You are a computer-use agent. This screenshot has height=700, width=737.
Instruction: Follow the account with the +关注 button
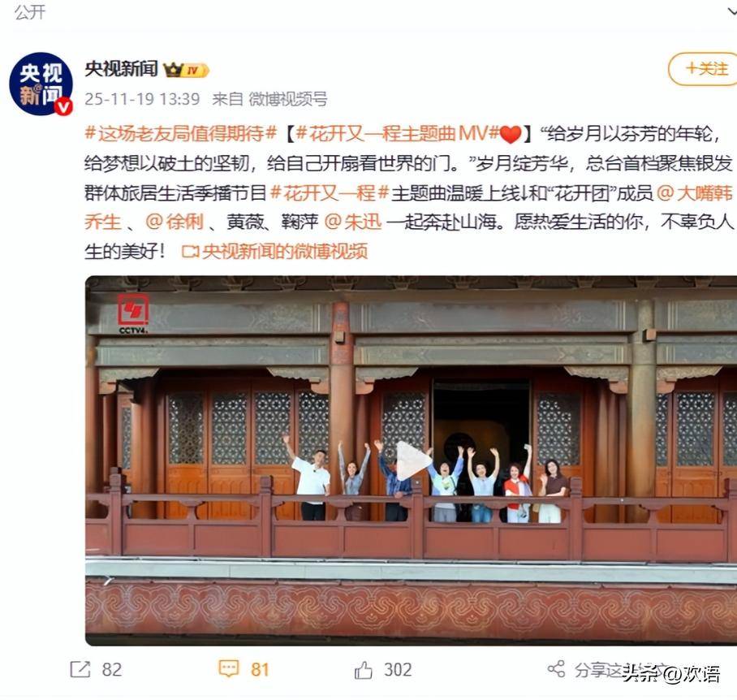click(704, 69)
